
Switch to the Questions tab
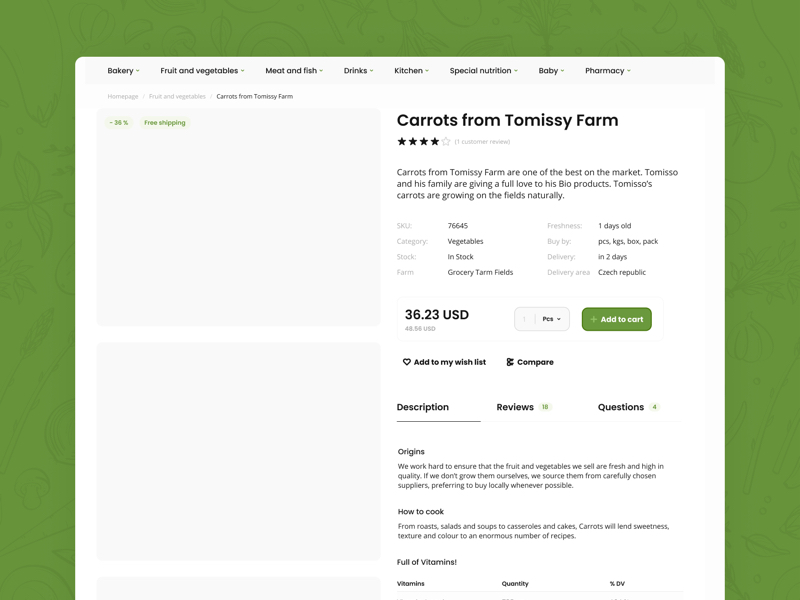tap(621, 407)
